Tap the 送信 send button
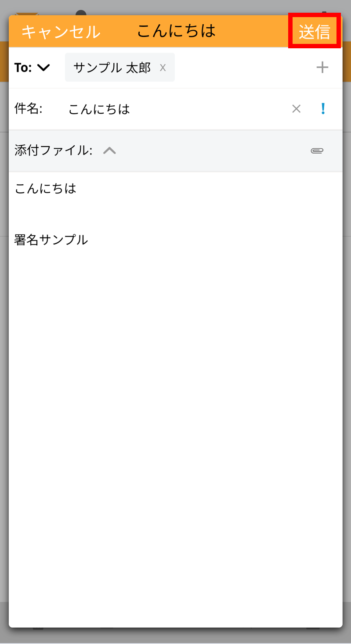Viewport: 351px width, 644px height. tap(315, 32)
